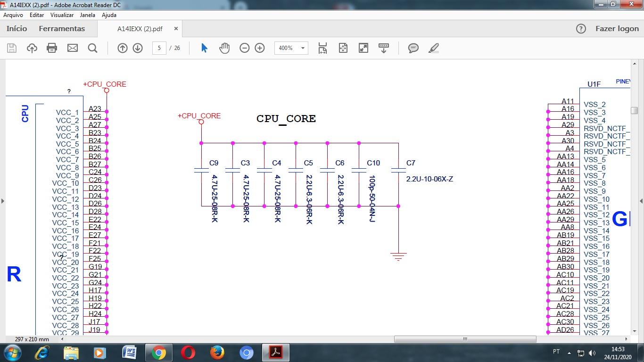The height and width of the screenshot is (362, 644).
Task: Click the CPU_CORE schematic title text
Action: (286, 119)
